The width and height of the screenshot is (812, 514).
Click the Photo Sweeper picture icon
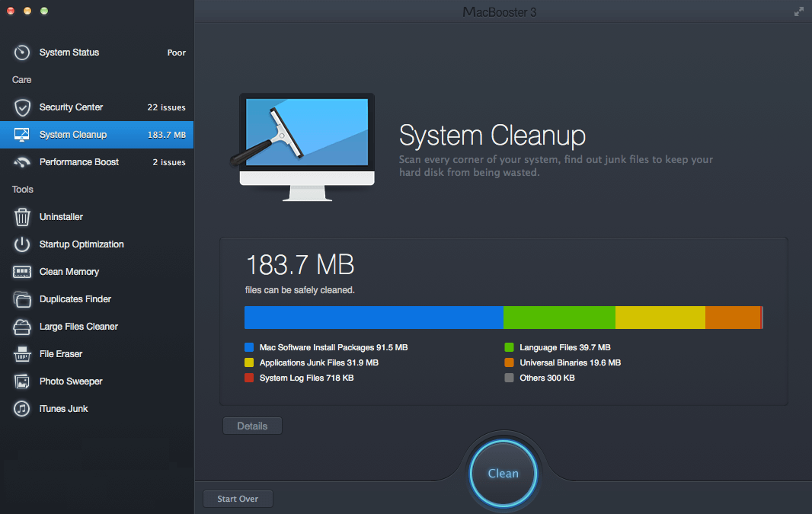click(22, 382)
